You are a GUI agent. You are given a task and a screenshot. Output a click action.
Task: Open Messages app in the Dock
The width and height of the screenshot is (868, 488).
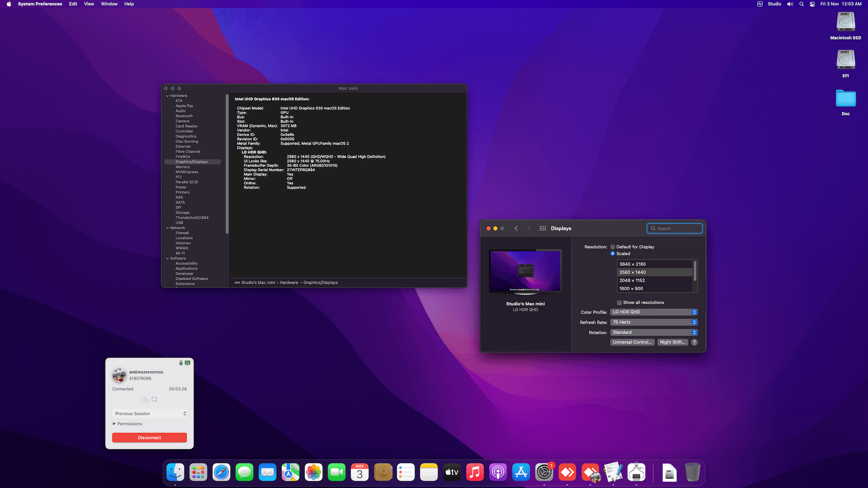(245, 473)
